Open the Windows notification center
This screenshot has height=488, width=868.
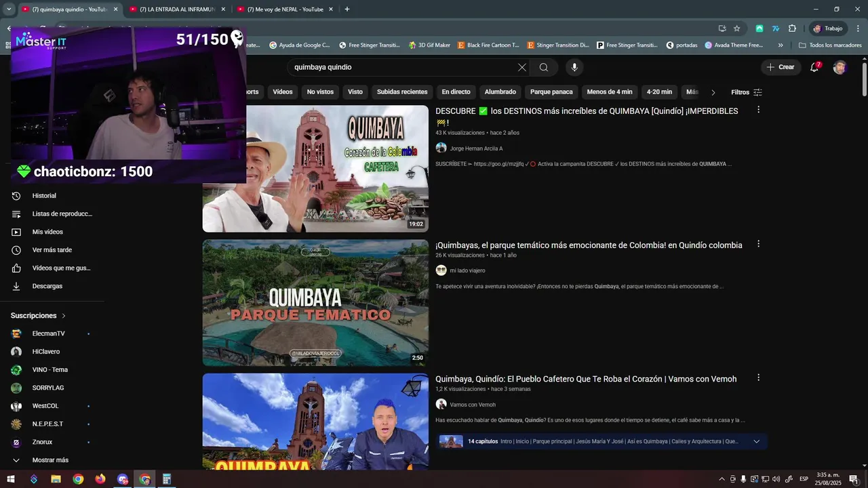[x=853, y=479]
